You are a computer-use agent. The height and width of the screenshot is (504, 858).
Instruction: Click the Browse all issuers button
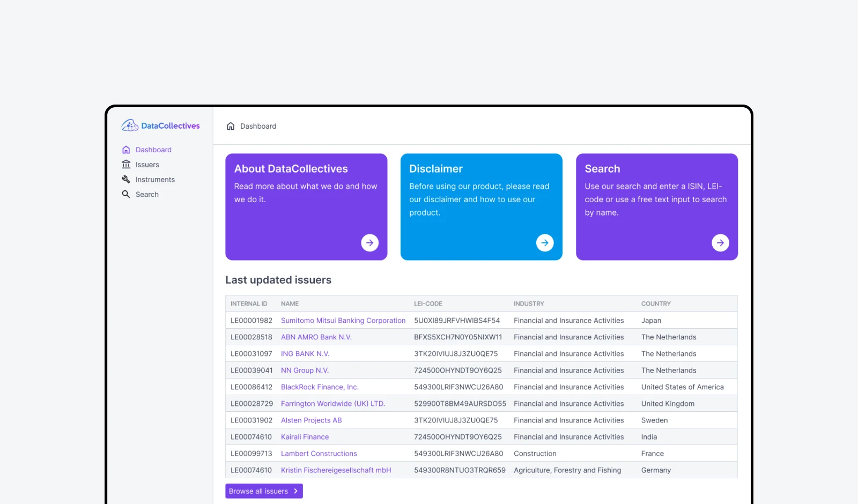click(x=264, y=491)
